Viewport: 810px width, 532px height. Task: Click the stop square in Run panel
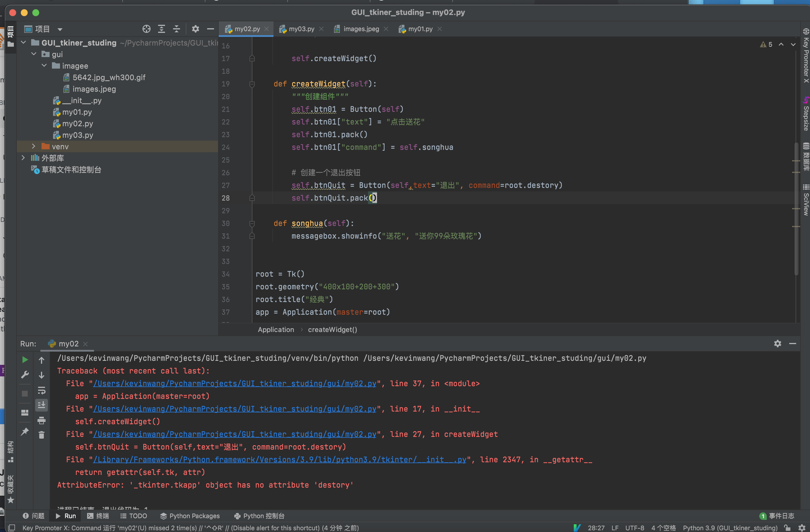(x=25, y=394)
